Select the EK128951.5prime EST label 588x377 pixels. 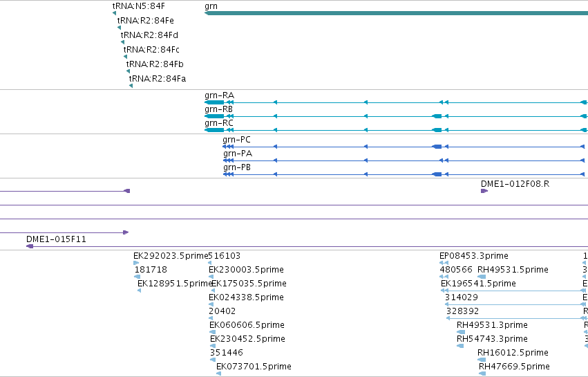(x=175, y=284)
